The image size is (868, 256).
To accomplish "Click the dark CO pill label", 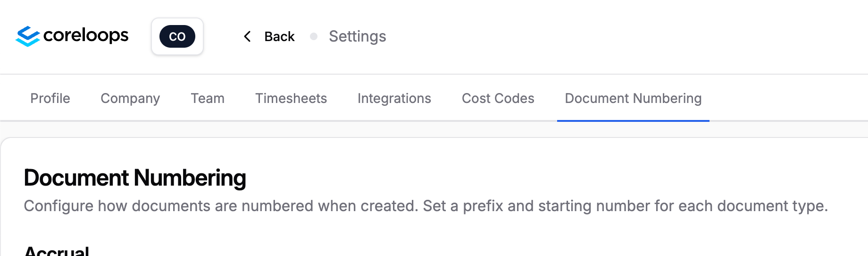I will 177,36.
